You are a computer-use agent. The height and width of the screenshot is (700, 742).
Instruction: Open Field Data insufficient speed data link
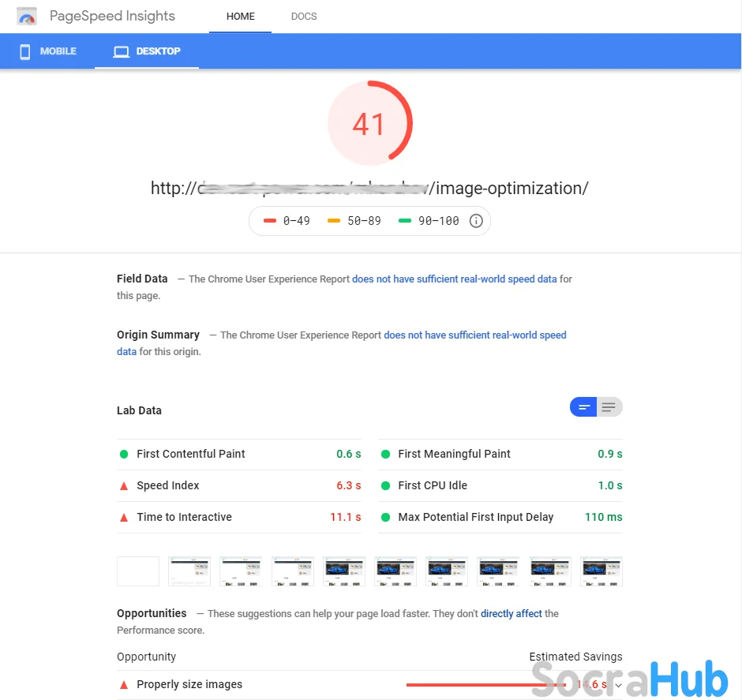454,279
